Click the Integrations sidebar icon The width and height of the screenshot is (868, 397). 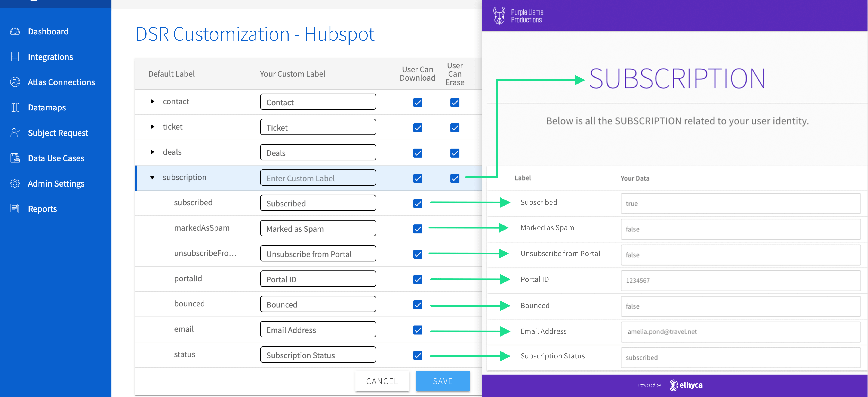point(15,57)
